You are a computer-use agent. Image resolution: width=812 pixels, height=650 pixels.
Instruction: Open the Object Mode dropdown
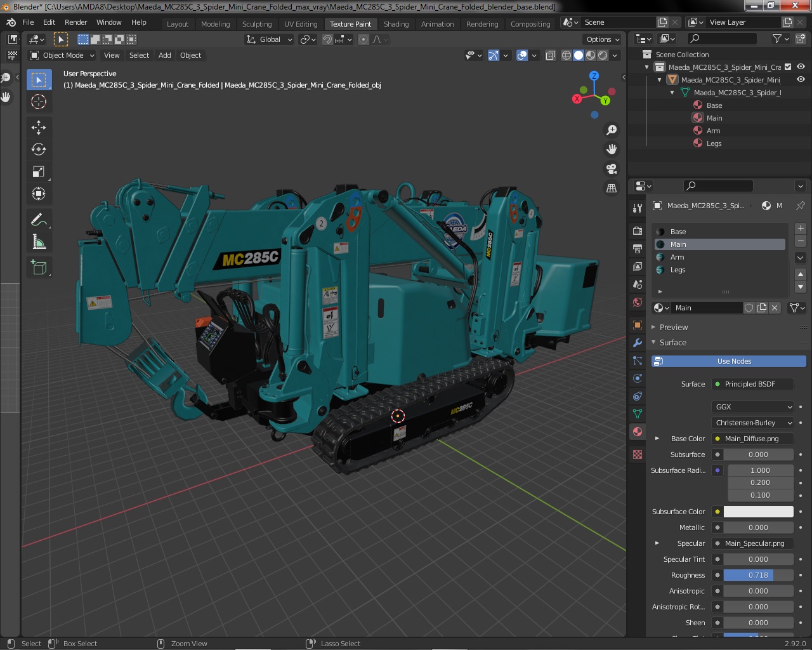click(x=62, y=55)
